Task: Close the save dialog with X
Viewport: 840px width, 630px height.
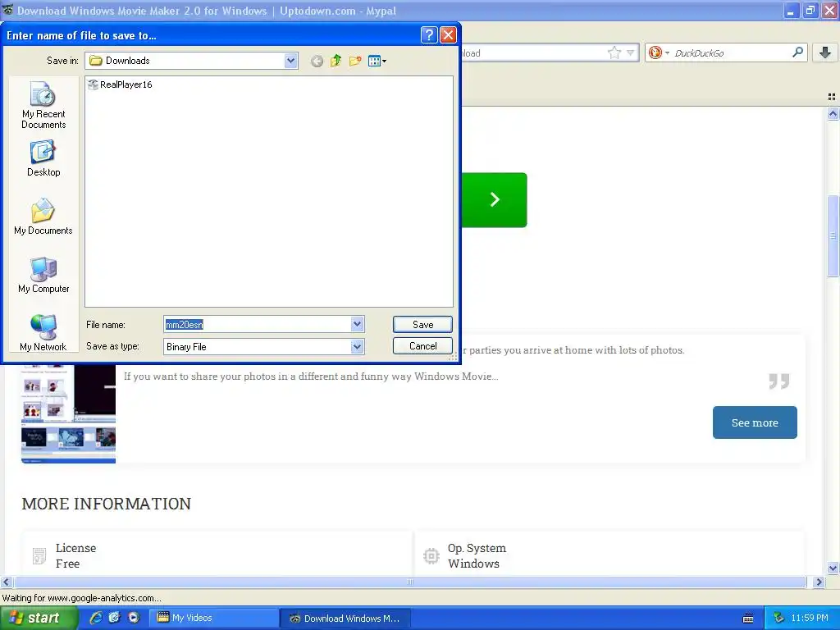Action: (x=448, y=35)
